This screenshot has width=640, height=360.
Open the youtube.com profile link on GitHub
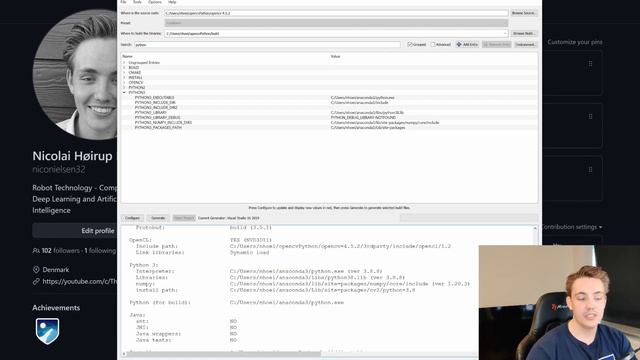tap(80, 281)
